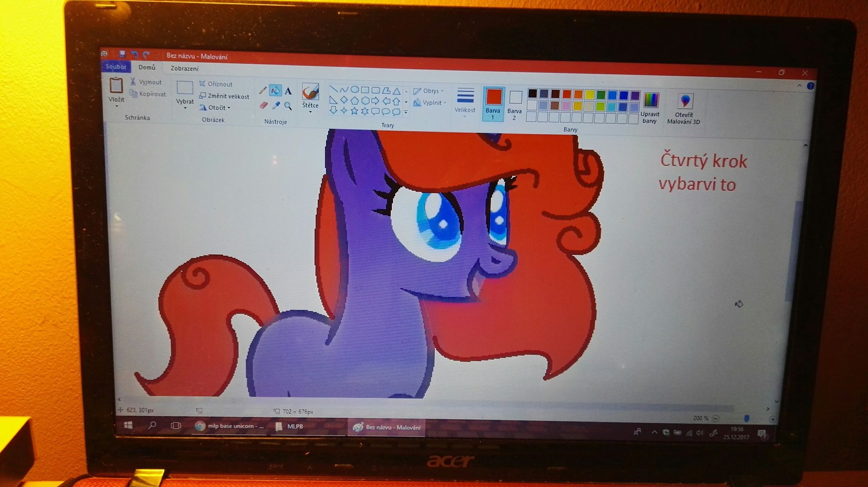Viewport: 868px width, 487px height.
Task: Pick the Five-point star shape
Action: click(354, 111)
